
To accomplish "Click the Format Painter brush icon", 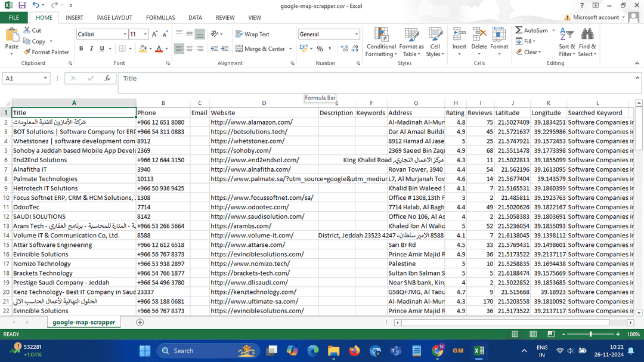I will pos(27,52).
